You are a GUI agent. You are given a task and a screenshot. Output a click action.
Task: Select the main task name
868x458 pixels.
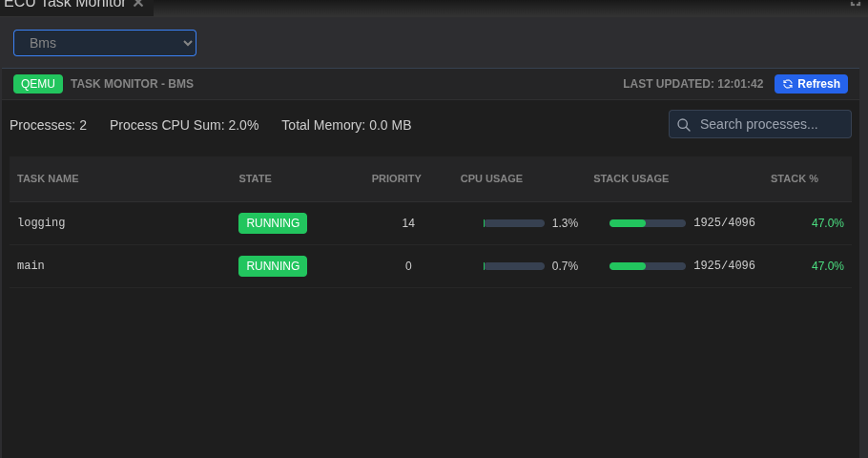pos(31,266)
